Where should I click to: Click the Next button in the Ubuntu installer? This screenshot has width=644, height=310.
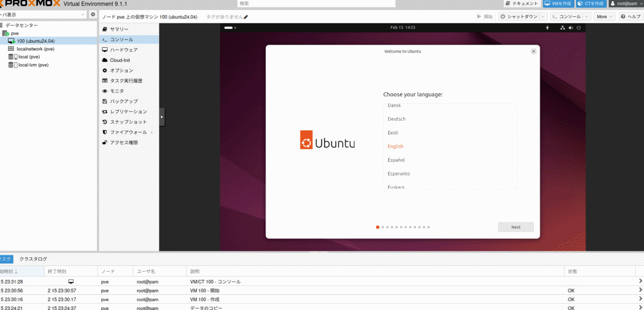516,227
